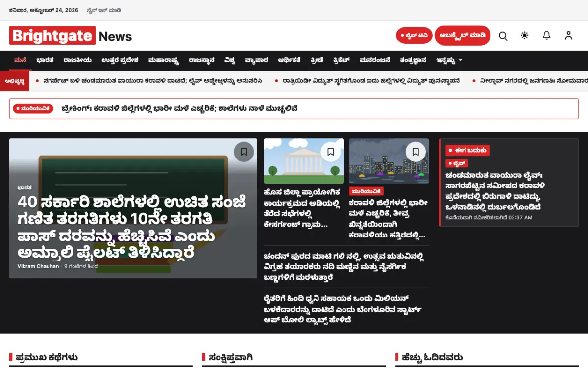Open the ಕ್ರಿಕೆಟ್ navigation section
Screen dimensions: 588x368
(342, 60)
